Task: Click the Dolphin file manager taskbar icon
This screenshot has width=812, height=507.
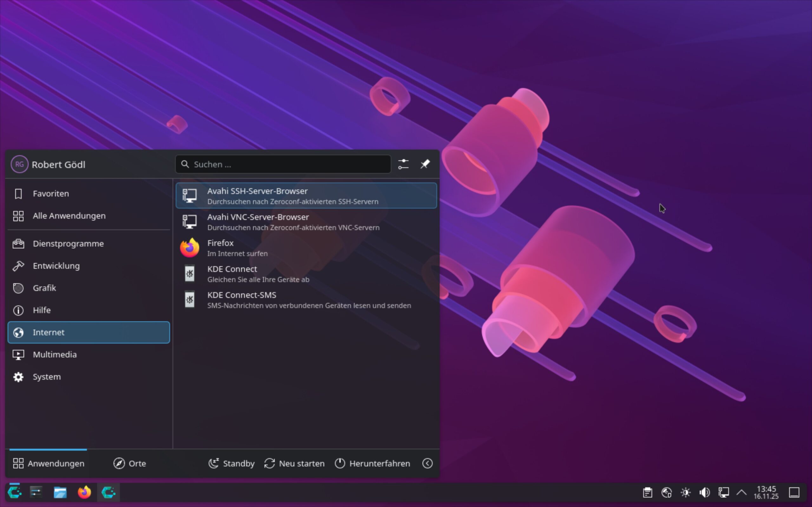Action: pyautogui.click(x=60, y=492)
